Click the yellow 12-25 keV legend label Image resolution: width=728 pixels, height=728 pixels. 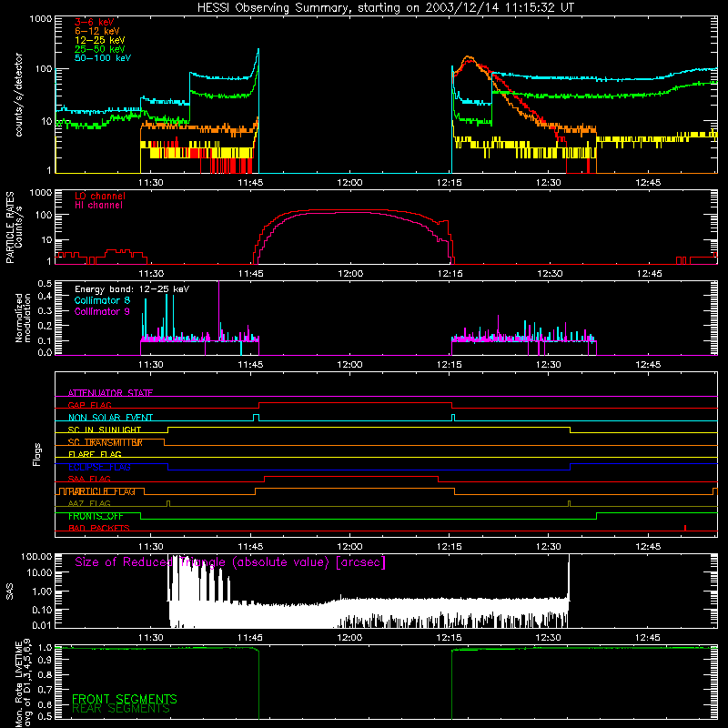tap(100, 40)
